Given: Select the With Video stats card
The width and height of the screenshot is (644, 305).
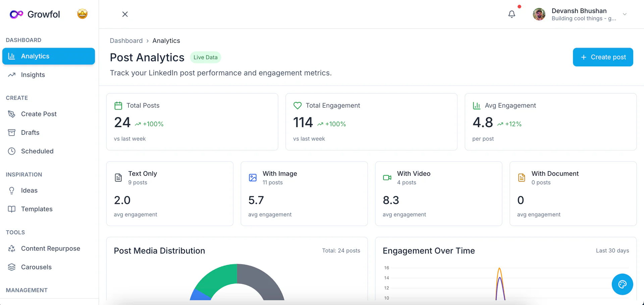Looking at the screenshot, I should (438, 194).
